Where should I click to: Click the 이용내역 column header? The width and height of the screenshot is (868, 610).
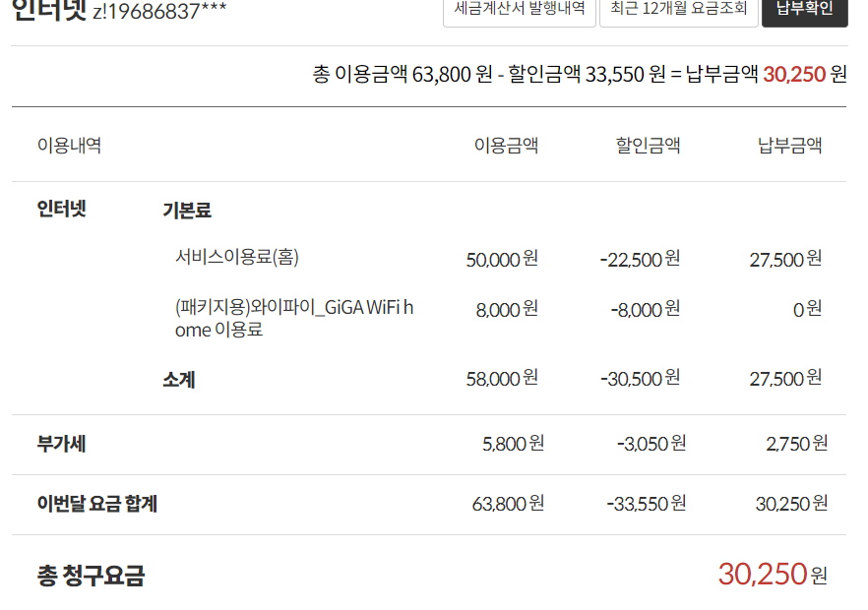click(69, 146)
